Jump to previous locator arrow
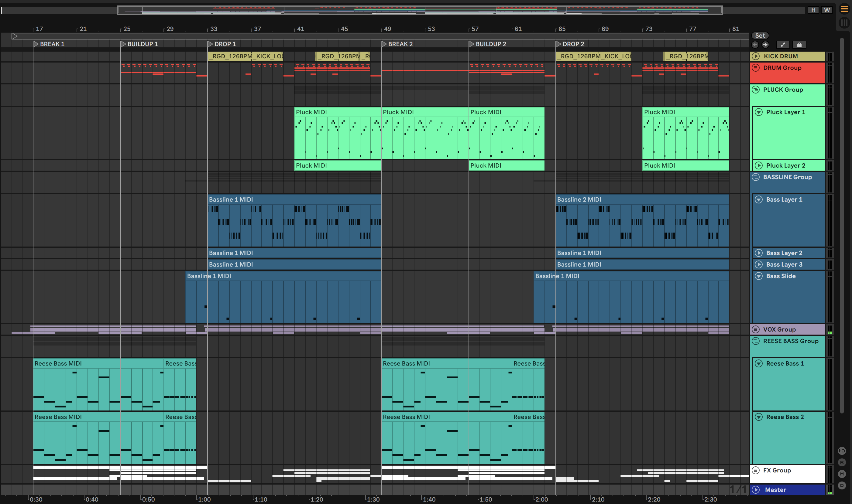This screenshot has width=852, height=504. coord(755,45)
